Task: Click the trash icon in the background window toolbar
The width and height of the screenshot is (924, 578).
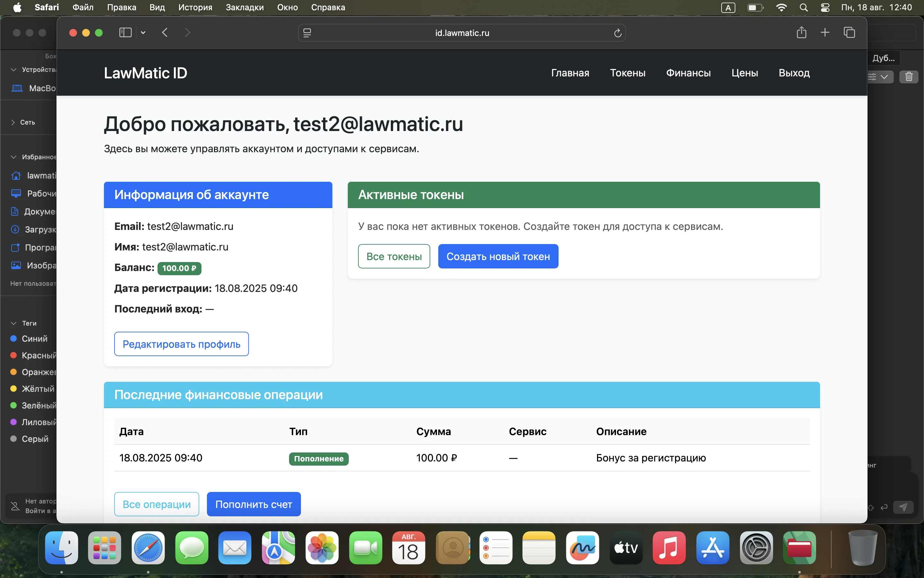Action: click(909, 77)
